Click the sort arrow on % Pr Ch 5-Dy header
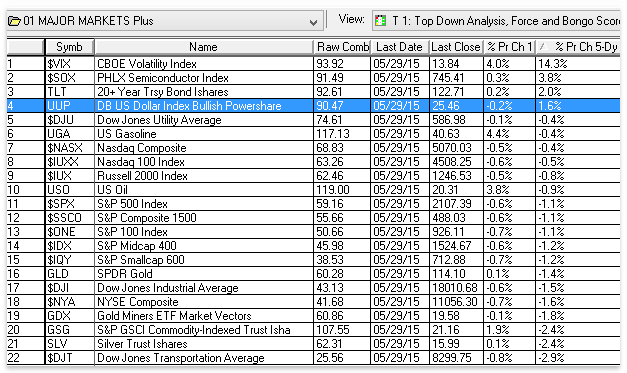The width and height of the screenshot is (627, 373). 543,47
